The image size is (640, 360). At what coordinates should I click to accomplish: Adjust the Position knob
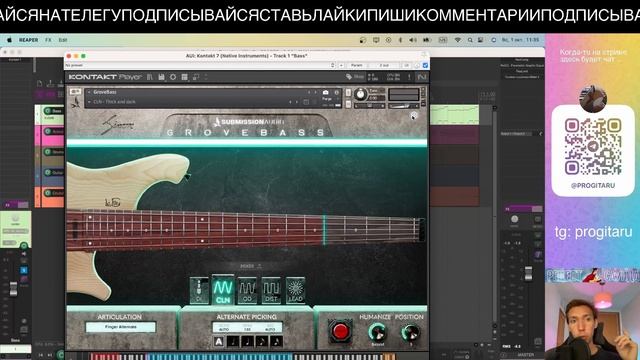tap(411, 332)
